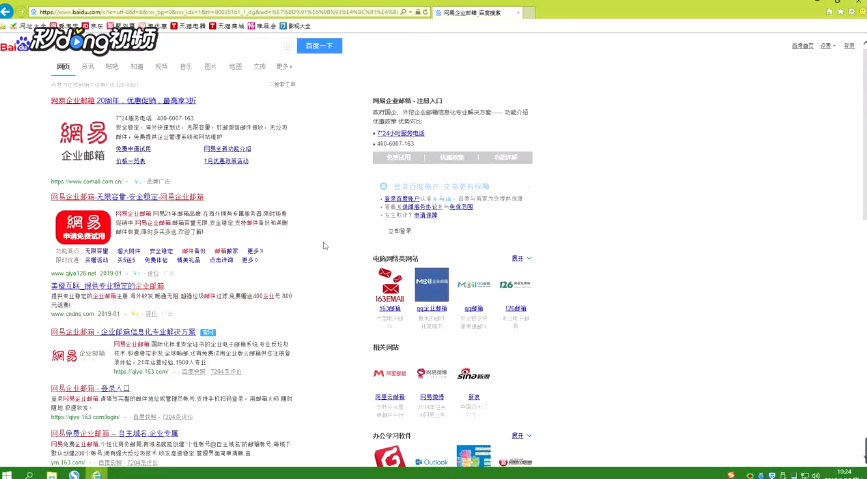Click the 免费申请试用 link
867x479 pixels.
133,149
